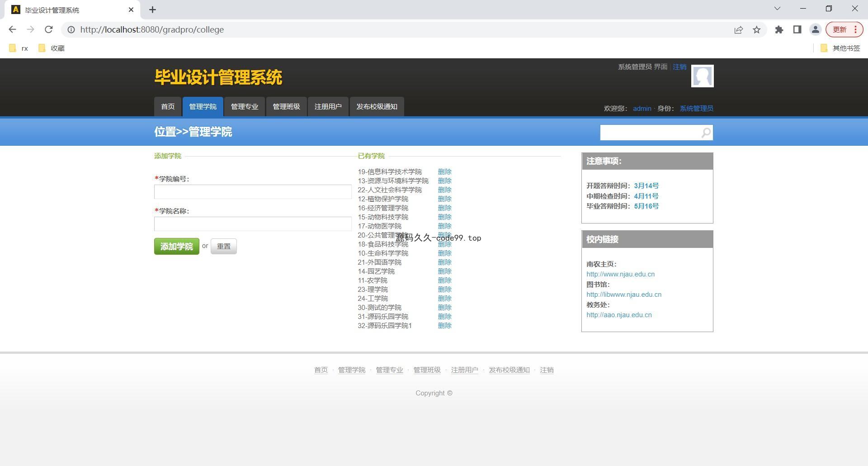The height and width of the screenshot is (466, 868).
Task: Open http://aao.njau.edu.cn link
Action: (x=619, y=315)
